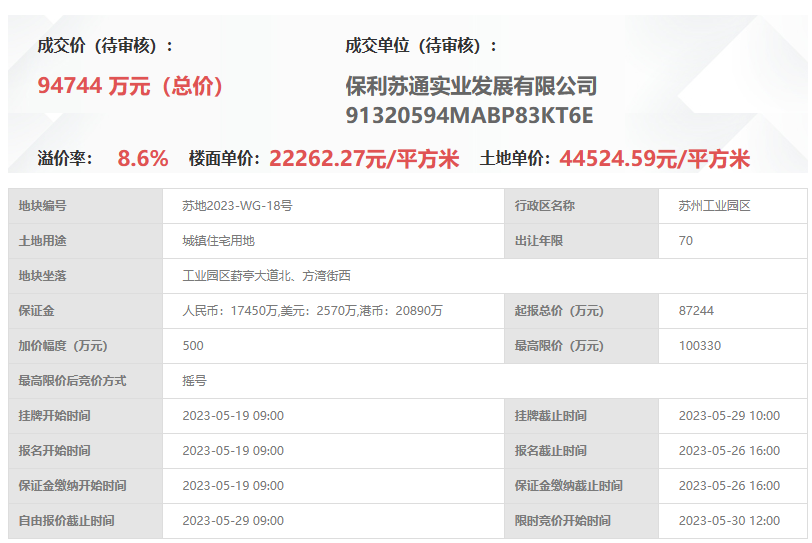This screenshot has height=543, width=812.
Task: Click the lease term value 70
Action: coord(686,241)
